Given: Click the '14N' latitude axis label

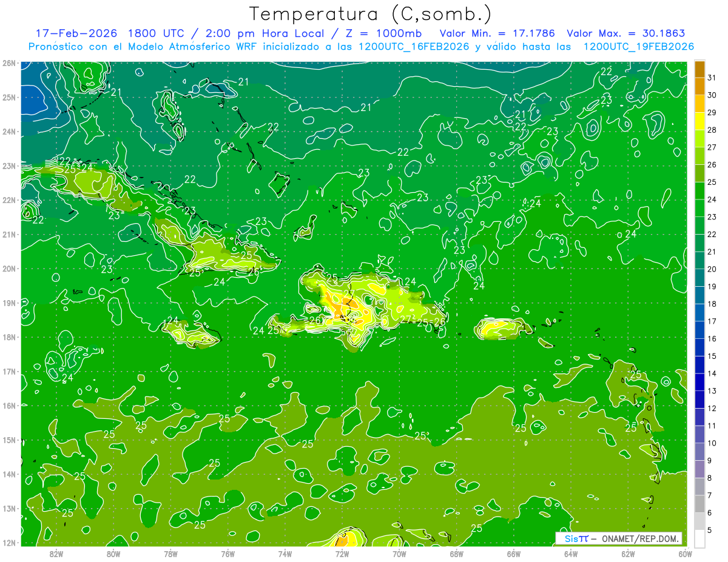Looking at the screenshot, I should [8, 474].
